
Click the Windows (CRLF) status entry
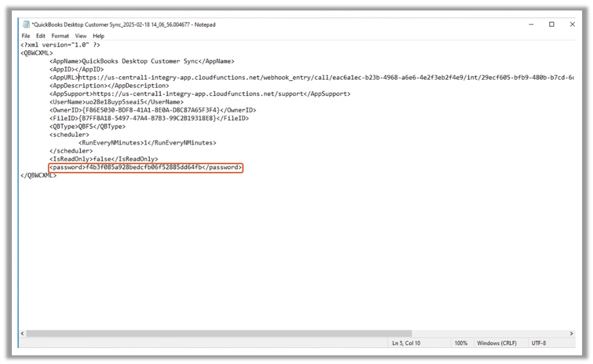click(496, 343)
